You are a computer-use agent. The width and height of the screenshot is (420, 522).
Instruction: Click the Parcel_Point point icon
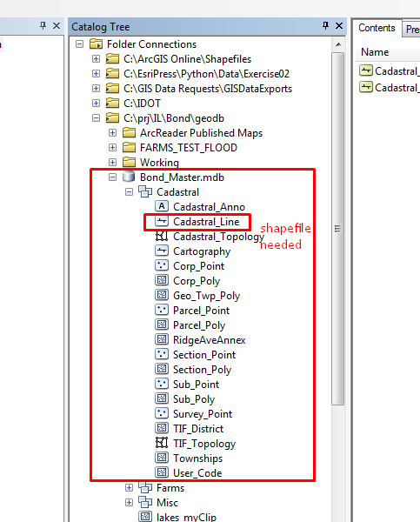[162, 310]
